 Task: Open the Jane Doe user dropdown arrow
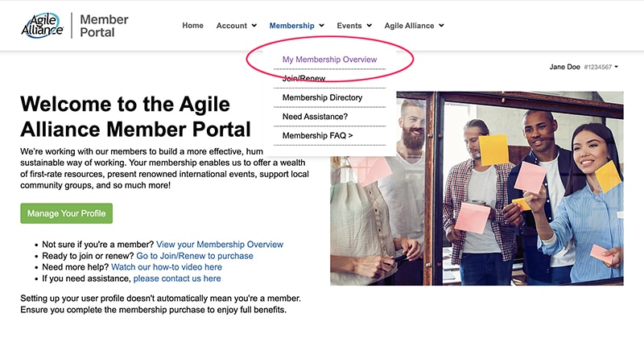[617, 67]
